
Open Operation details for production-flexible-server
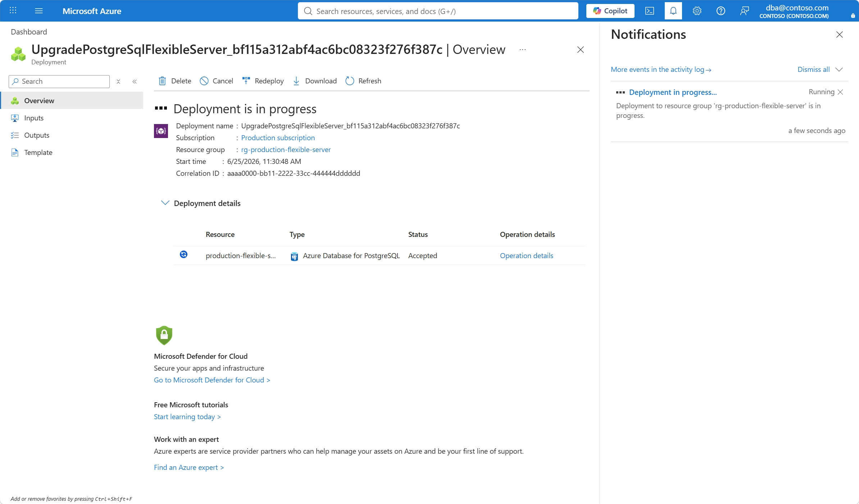click(x=527, y=256)
